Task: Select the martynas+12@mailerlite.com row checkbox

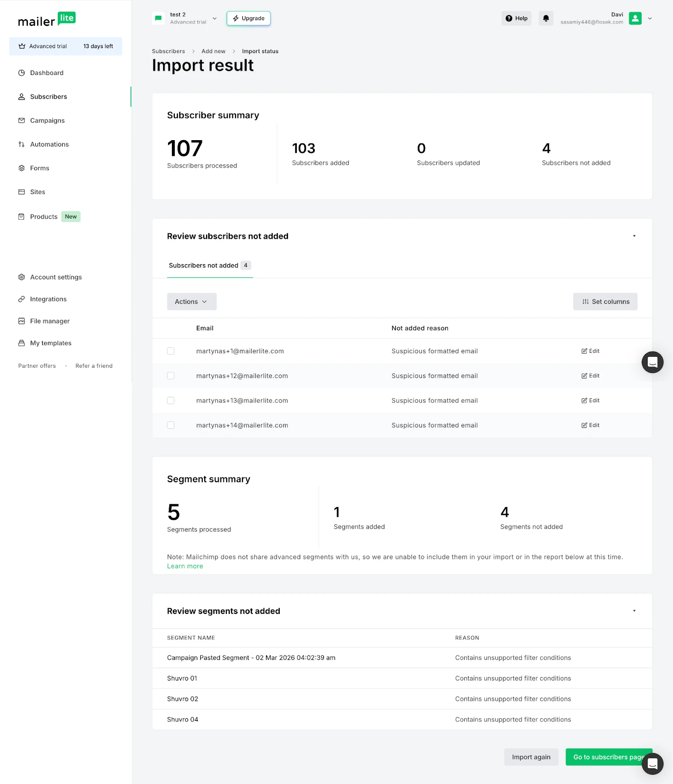Action: [x=171, y=376]
